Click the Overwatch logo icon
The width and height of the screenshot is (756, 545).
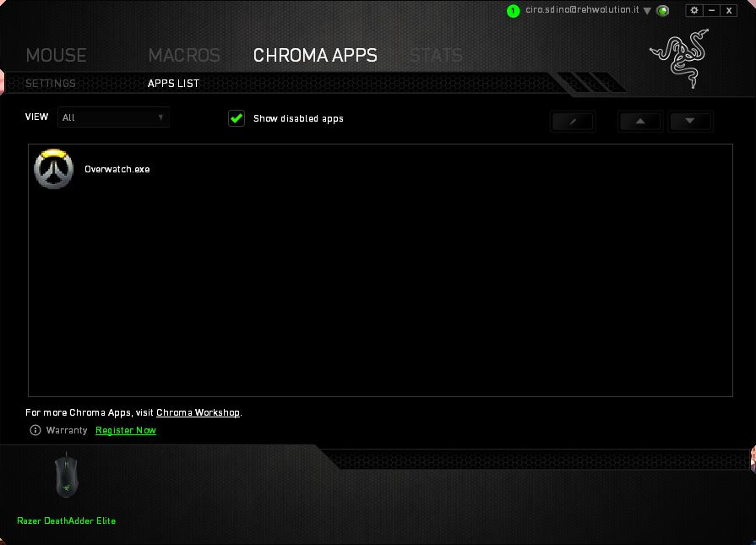[53, 169]
